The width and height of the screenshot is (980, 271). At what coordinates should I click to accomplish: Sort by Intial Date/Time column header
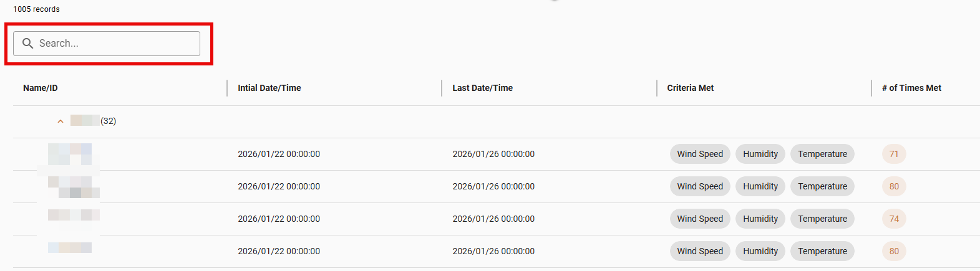[x=269, y=88]
